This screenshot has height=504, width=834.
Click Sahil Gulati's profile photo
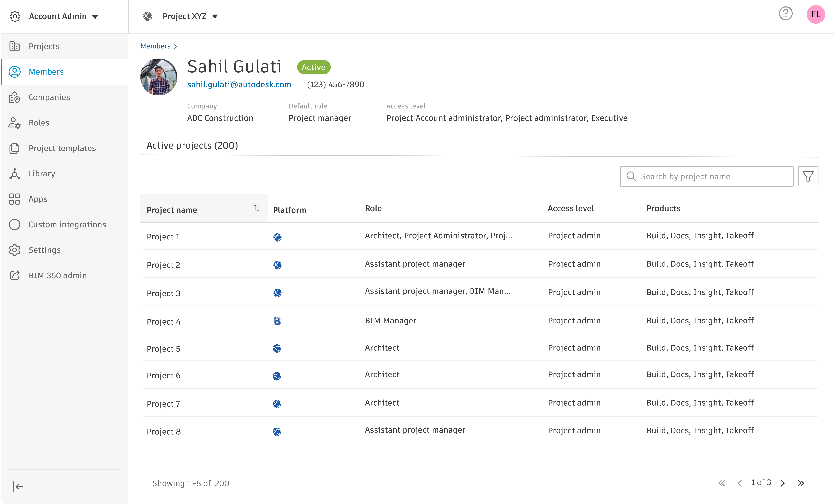pyautogui.click(x=159, y=77)
